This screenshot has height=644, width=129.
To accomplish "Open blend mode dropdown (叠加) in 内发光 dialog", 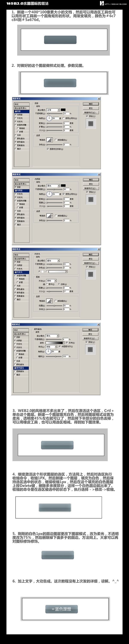I will coord(53,260).
